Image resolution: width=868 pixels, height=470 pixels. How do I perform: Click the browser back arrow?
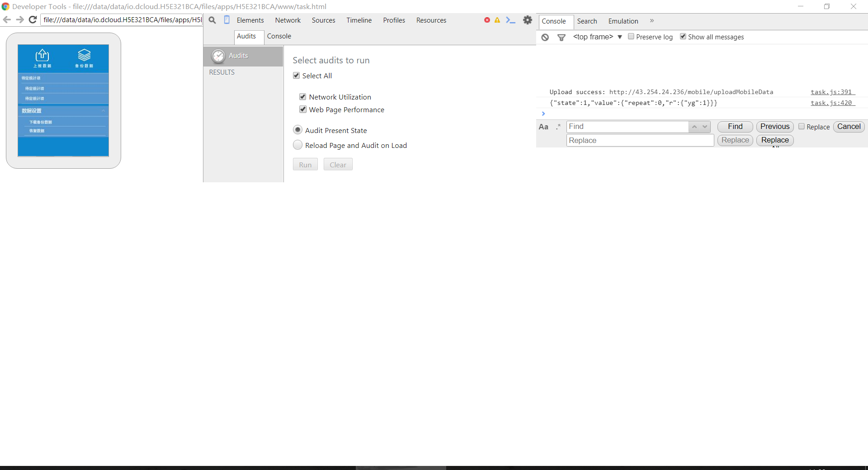point(7,19)
